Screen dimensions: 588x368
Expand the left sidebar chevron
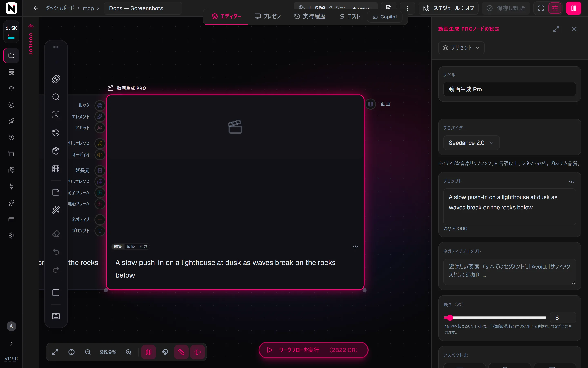pyautogui.click(x=11, y=343)
